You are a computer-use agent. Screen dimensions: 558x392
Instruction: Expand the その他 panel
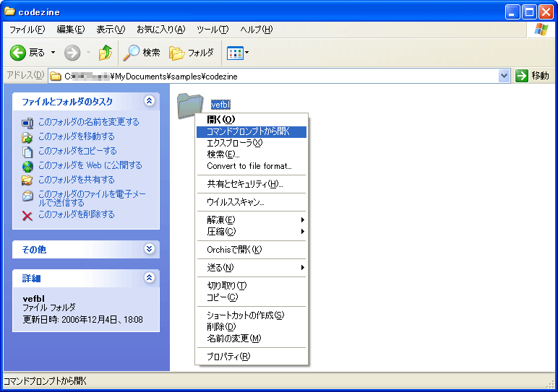[x=150, y=249]
